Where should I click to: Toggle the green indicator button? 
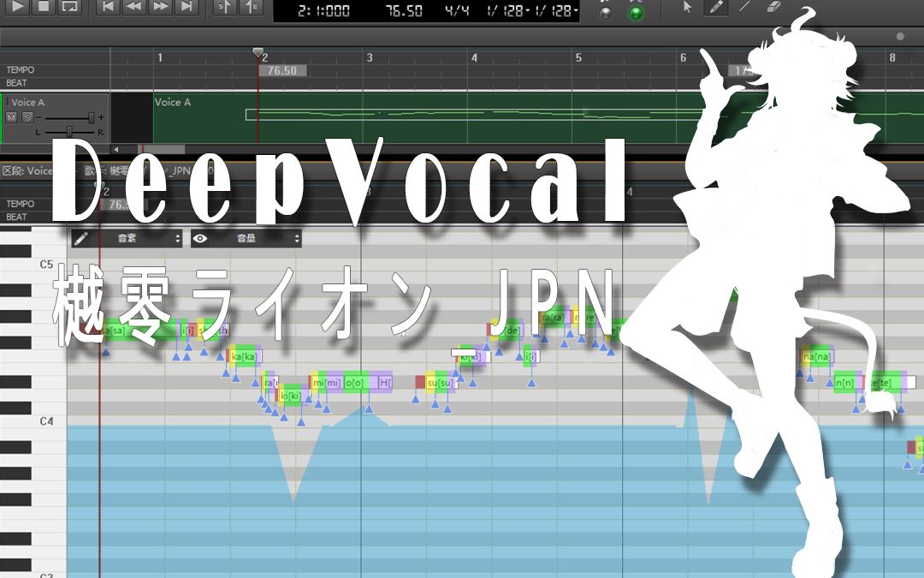tap(636, 13)
